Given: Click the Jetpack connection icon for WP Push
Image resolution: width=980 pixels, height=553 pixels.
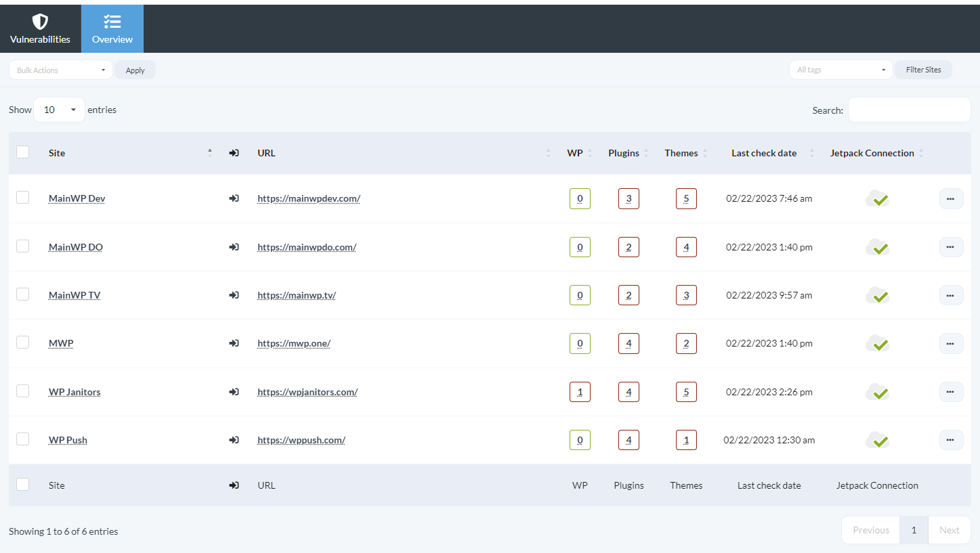Looking at the screenshot, I should (877, 440).
